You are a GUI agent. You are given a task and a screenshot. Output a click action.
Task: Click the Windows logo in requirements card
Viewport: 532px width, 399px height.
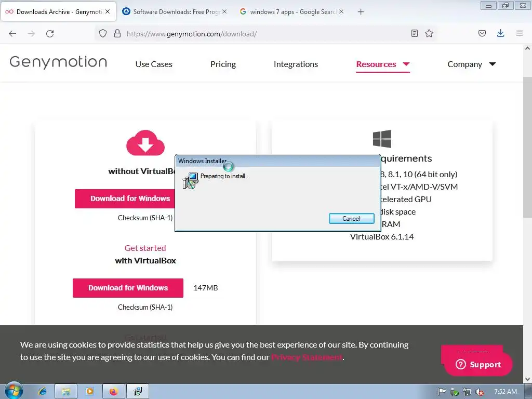382,139
